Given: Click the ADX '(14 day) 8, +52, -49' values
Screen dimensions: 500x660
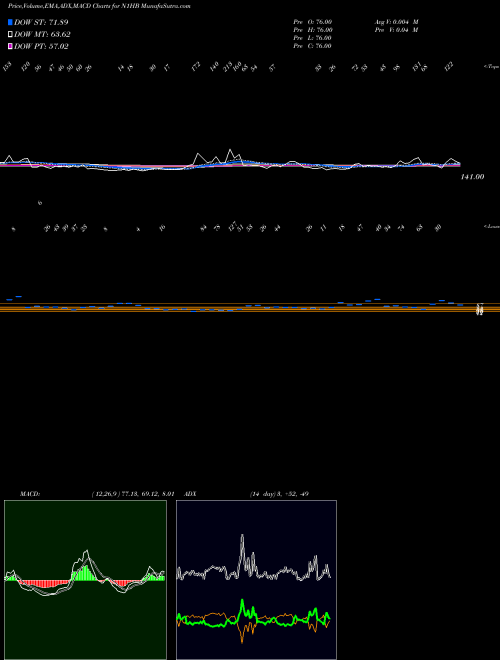Looking at the screenshot, I should pos(279,494).
